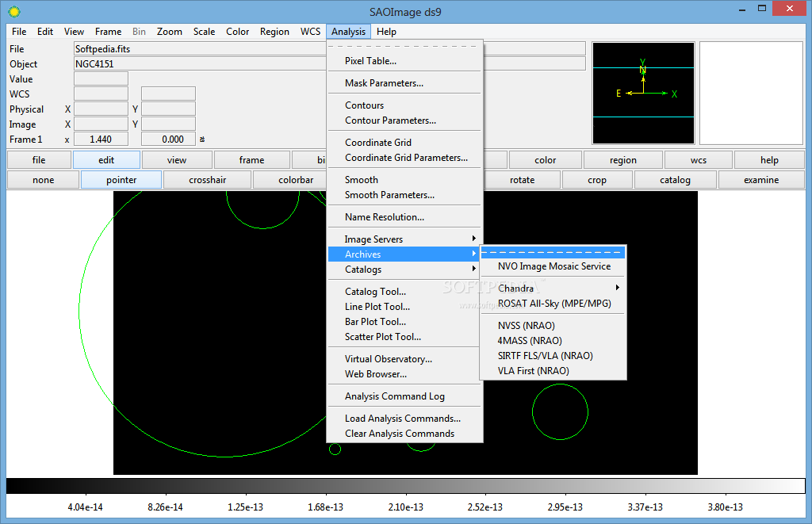Open Scatter Plot Tool...
The width and height of the screenshot is (812, 524).
point(405,337)
